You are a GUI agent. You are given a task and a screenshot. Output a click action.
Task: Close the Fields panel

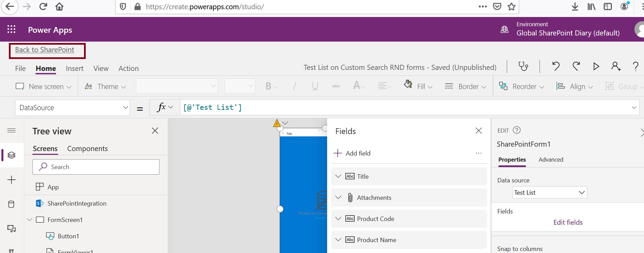(x=479, y=131)
